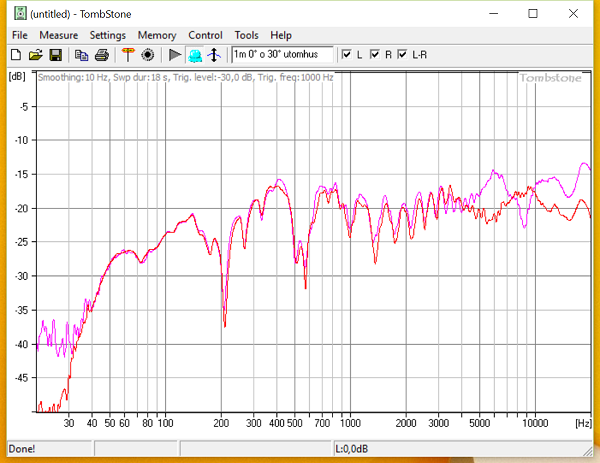Open the Help menu

[281, 35]
